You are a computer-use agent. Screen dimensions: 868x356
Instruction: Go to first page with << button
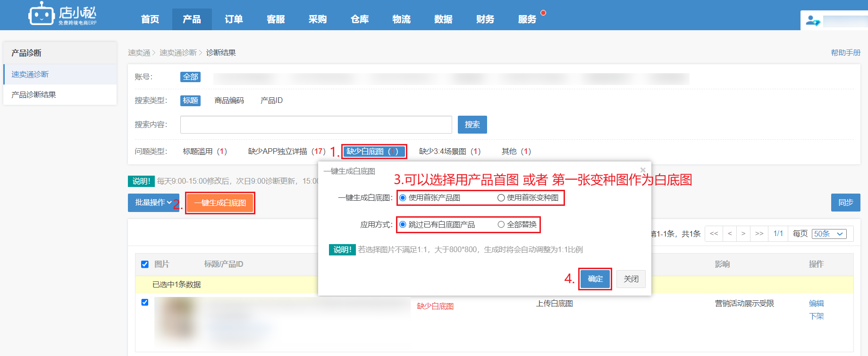(714, 234)
